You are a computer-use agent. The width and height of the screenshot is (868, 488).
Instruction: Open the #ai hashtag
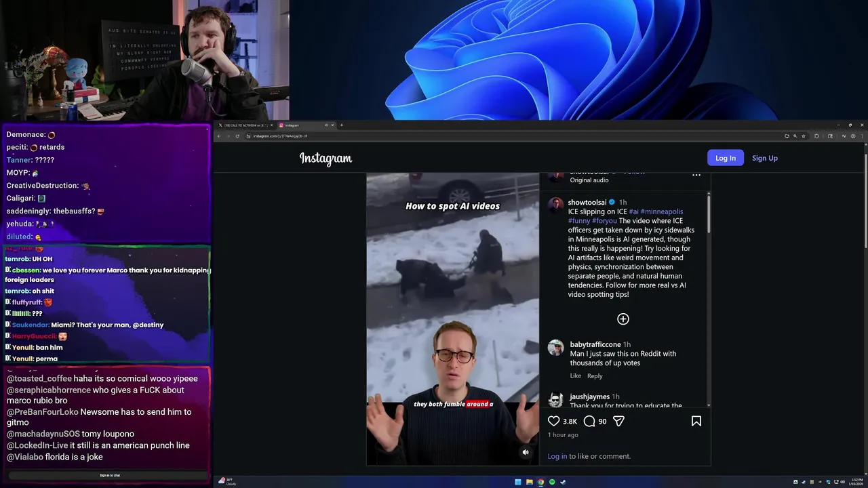click(633, 211)
